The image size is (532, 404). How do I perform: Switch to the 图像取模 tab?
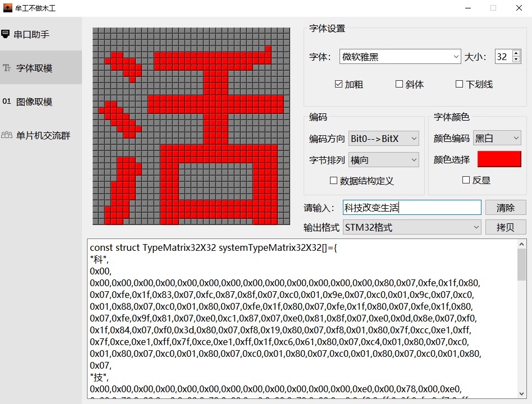pyautogui.click(x=41, y=102)
